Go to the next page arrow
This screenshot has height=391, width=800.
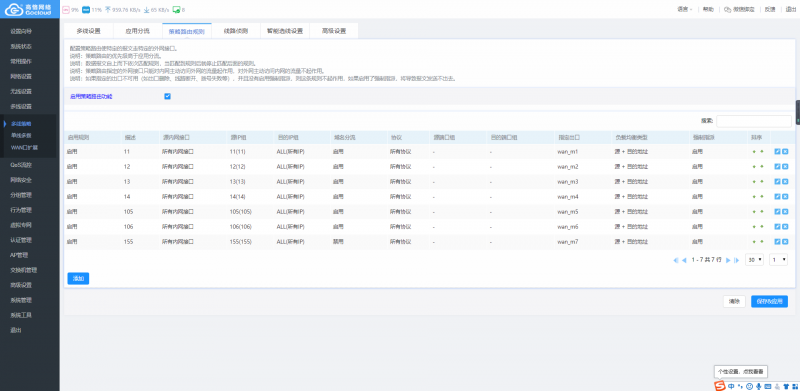pos(728,260)
